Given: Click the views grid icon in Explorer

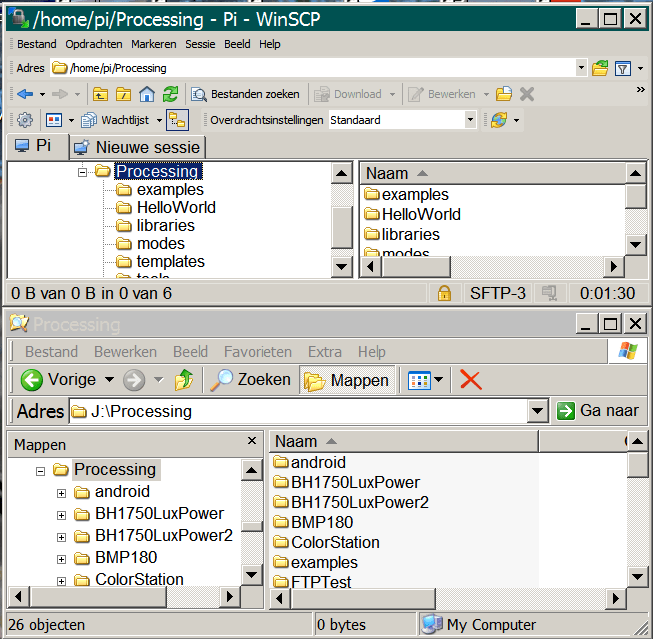Looking at the screenshot, I should pyautogui.click(x=419, y=380).
